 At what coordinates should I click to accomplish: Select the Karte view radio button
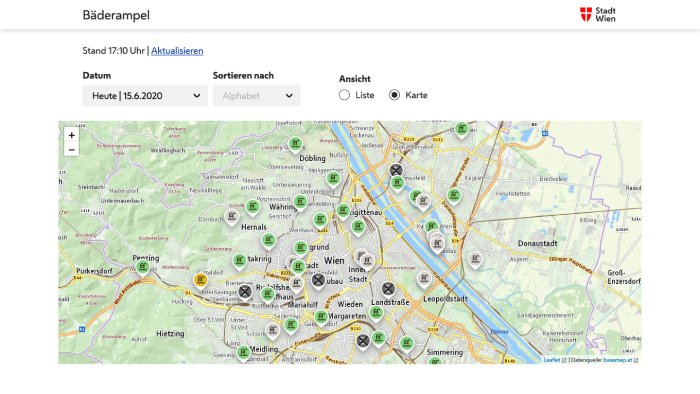tap(394, 95)
